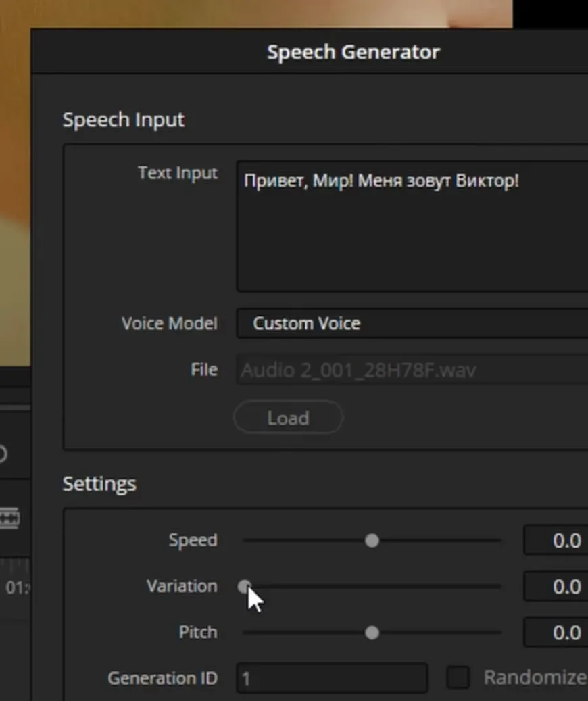Open the Voice Model dropdown showing Custom Voice
Screen dimensions: 588x701
(x=412, y=323)
